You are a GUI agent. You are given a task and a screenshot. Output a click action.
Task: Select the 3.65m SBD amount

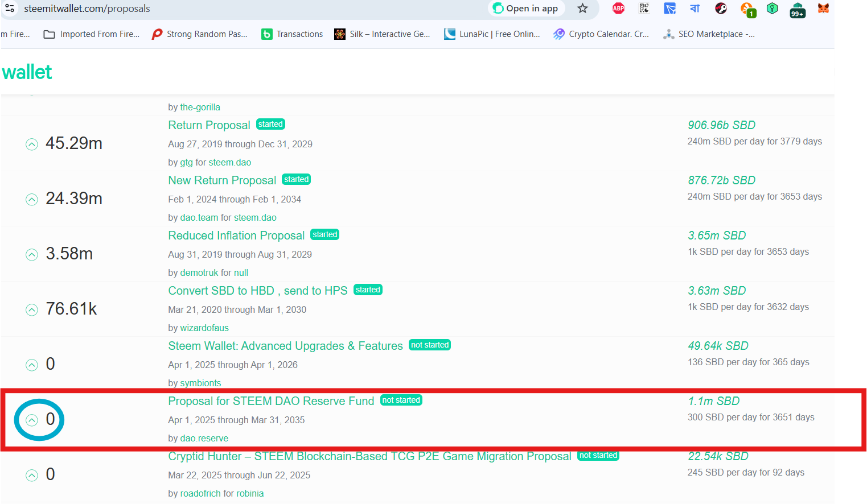click(717, 236)
